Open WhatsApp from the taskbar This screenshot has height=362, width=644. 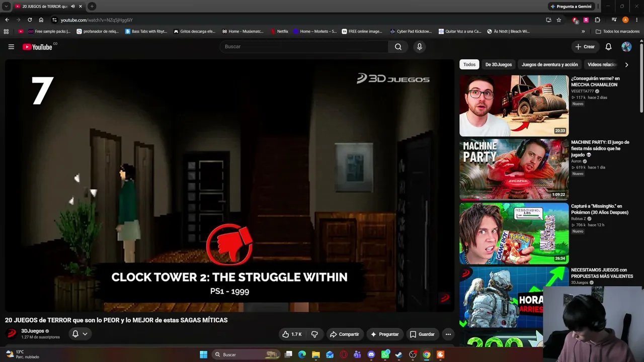(x=385, y=354)
